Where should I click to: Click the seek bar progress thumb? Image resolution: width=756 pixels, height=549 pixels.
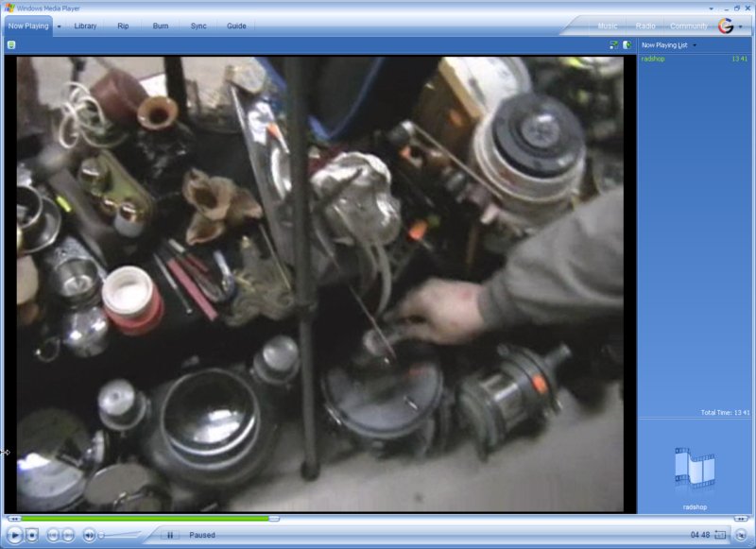[x=274, y=518]
